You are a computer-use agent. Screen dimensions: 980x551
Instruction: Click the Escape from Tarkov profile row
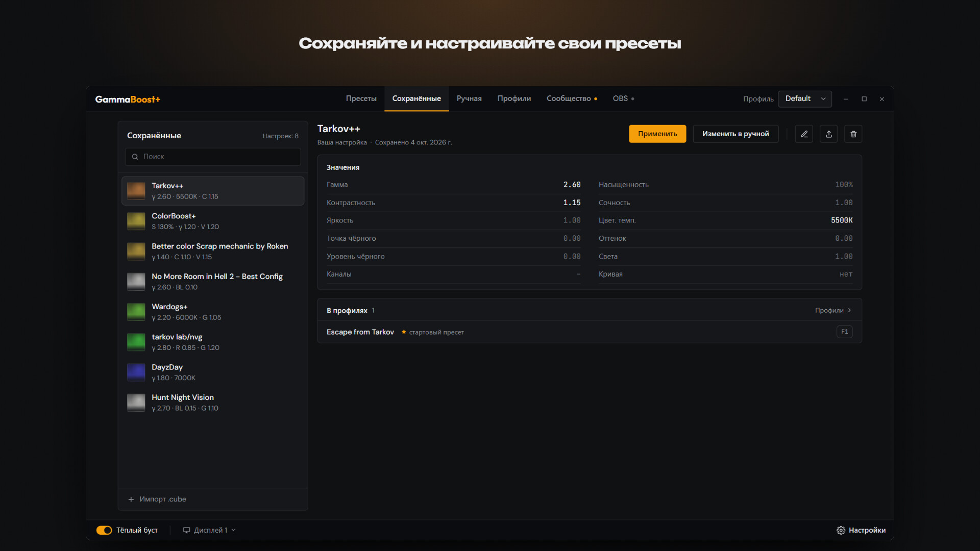590,332
